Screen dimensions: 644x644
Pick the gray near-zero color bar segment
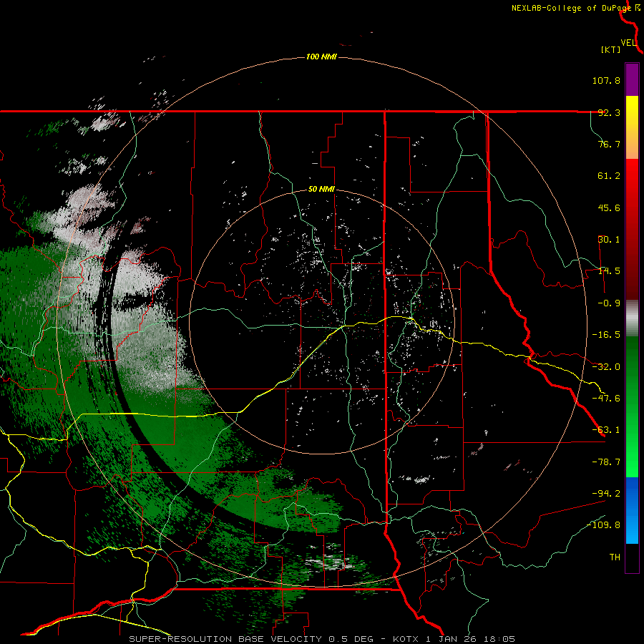coord(632,318)
